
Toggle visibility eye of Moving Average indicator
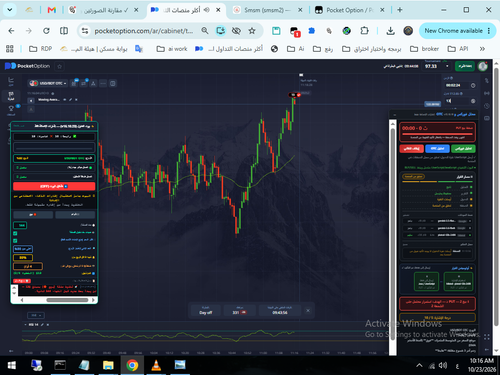pyautogui.click(x=65, y=100)
